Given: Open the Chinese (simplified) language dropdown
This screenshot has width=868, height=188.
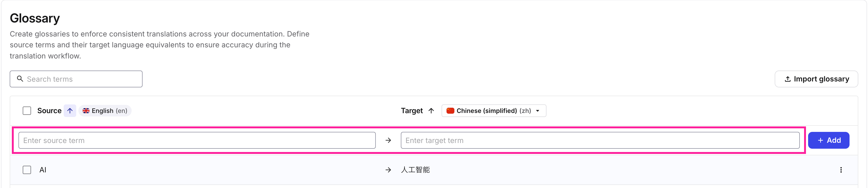Looking at the screenshot, I should coord(494,111).
